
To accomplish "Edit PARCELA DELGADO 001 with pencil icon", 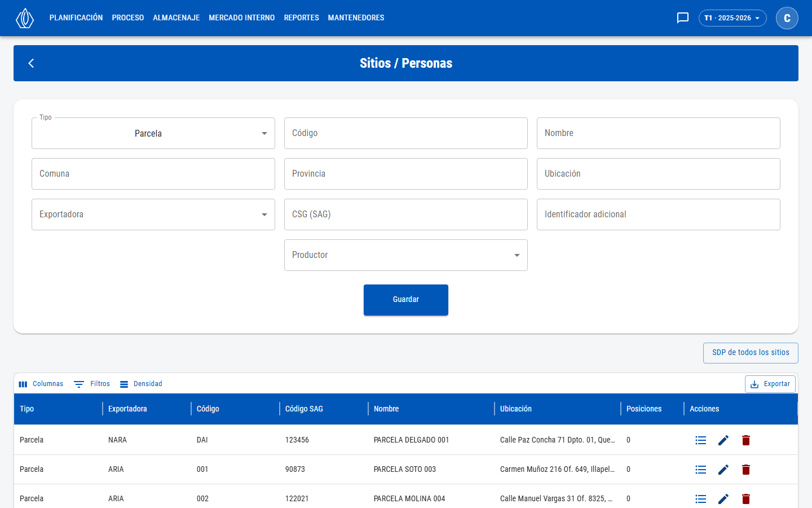I will tap(723, 440).
